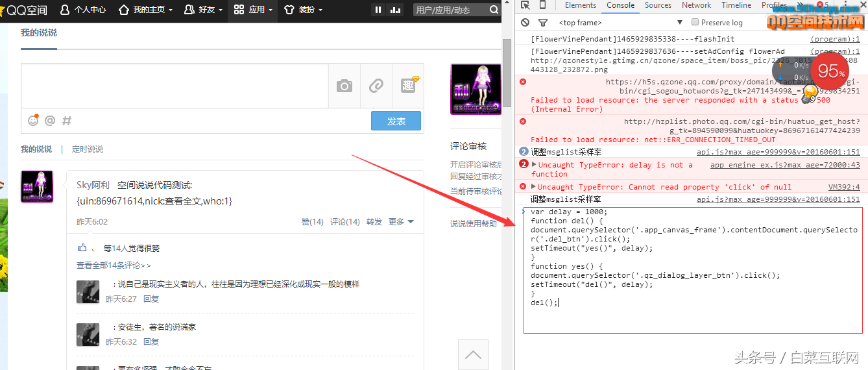Image resolution: width=868 pixels, height=370 pixels.
Task: Expand the 'delay is not a function' error
Action: click(x=535, y=165)
